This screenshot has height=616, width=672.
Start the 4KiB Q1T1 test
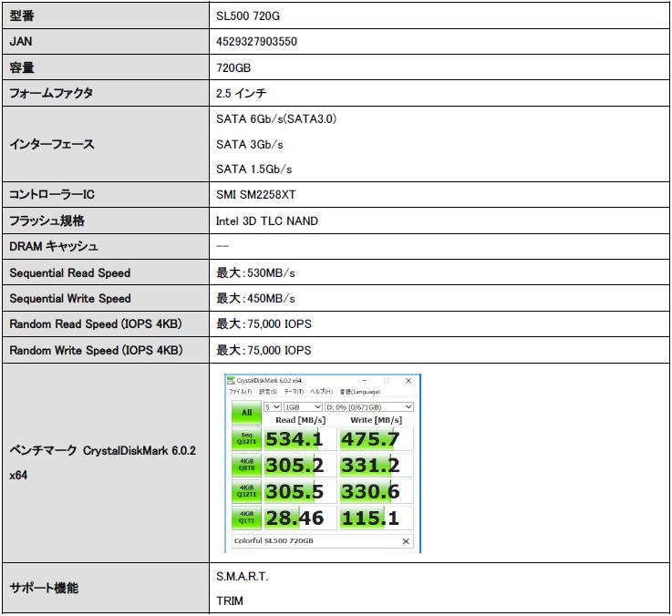(x=246, y=518)
